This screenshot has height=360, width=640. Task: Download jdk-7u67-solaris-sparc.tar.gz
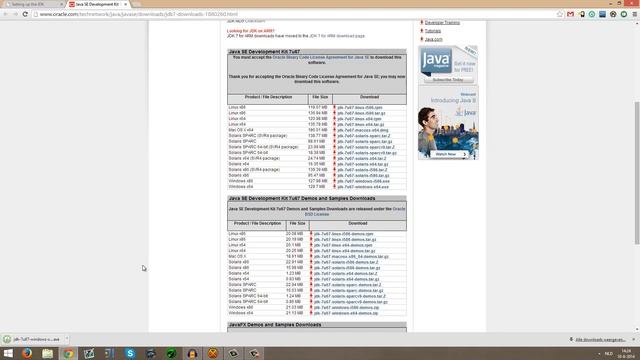[x=364, y=142]
